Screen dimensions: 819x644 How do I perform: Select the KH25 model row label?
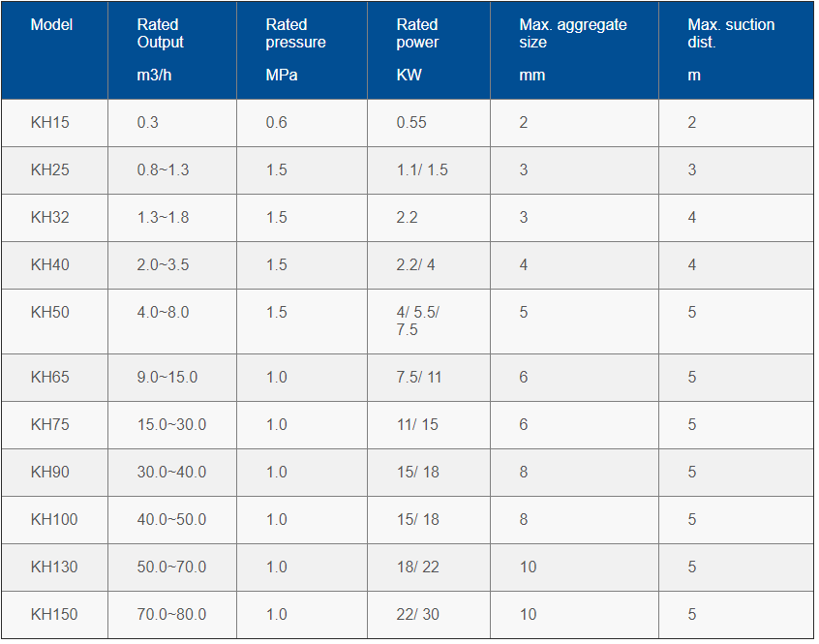pyautogui.click(x=55, y=170)
